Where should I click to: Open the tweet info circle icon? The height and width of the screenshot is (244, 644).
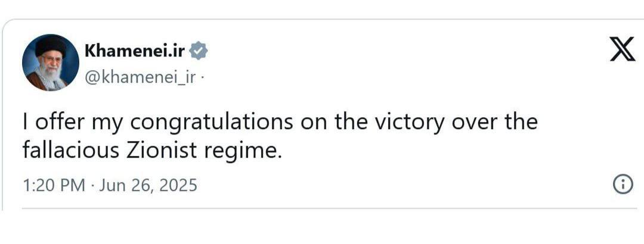pos(623,185)
